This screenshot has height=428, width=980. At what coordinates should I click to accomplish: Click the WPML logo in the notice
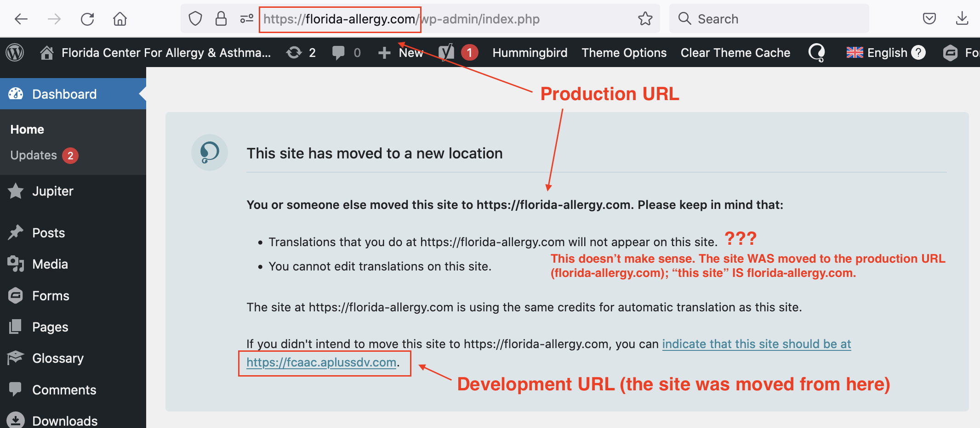(x=210, y=152)
